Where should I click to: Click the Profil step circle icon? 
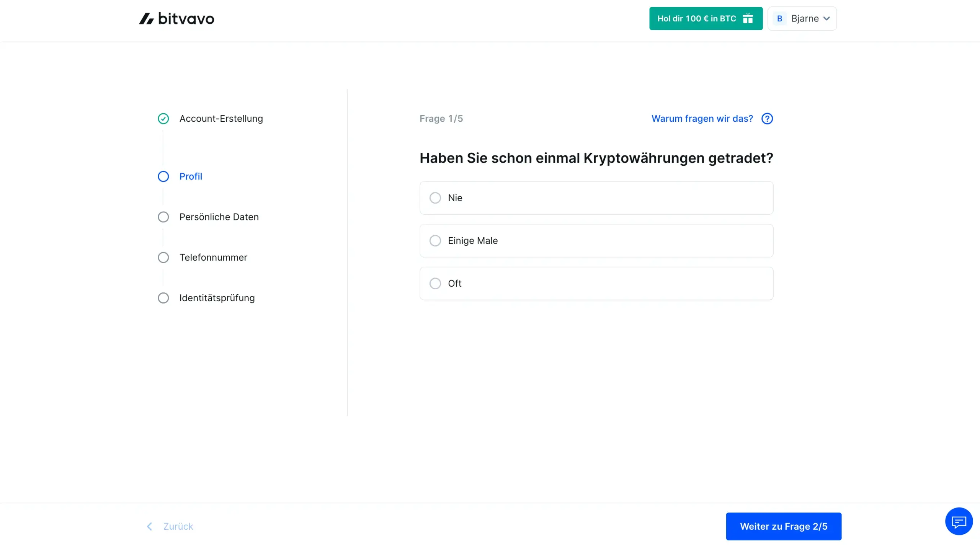point(163,176)
